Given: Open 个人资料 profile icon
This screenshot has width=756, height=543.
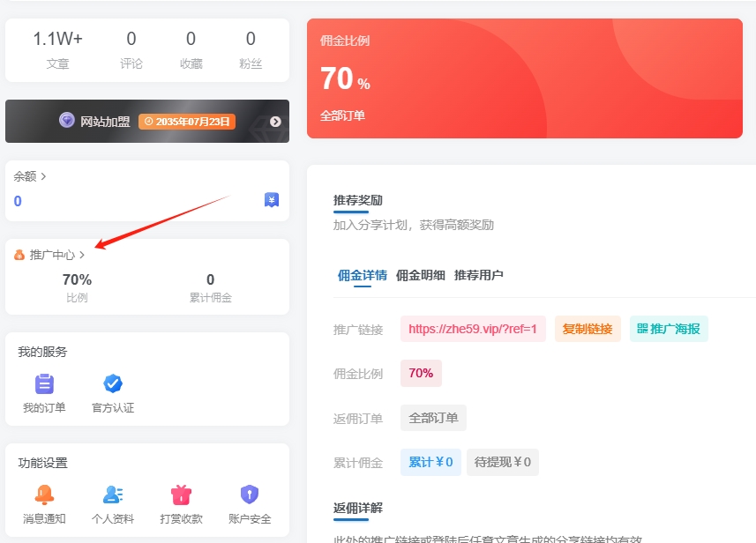Looking at the screenshot, I should [x=111, y=495].
